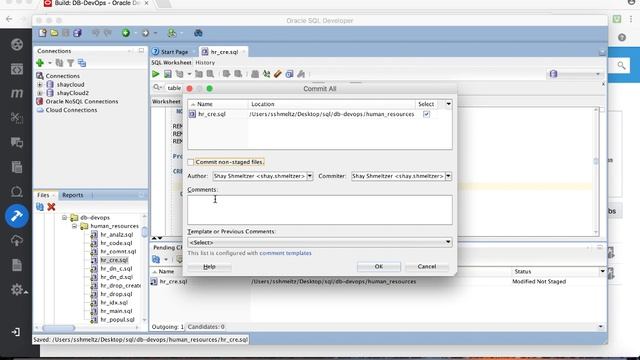Select hr_idx.sql in the Files tree
The image size is (640, 360).
pyautogui.click(x=114, y=302)
